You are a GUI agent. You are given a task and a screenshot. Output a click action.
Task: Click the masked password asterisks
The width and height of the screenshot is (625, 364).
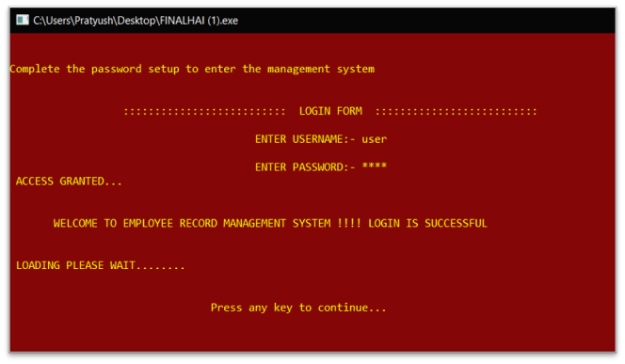coord(375,166)
